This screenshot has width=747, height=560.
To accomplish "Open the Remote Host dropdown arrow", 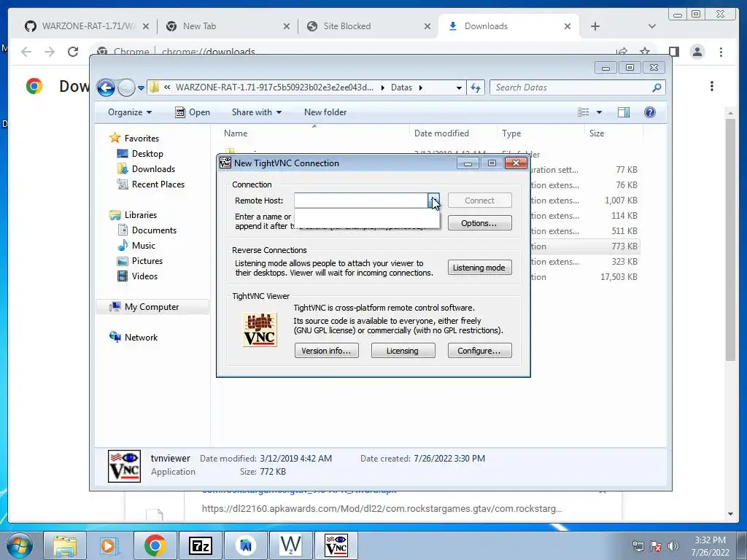I will [x=433, y=201].
